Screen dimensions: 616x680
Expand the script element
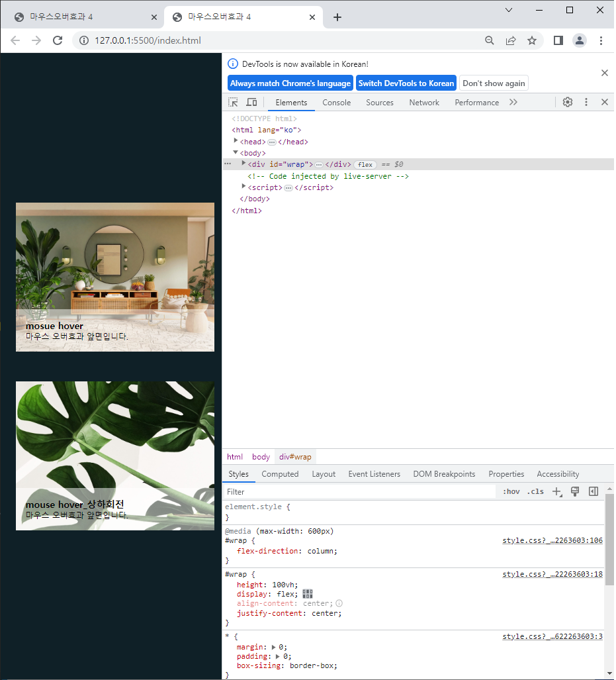[x=243, y=186]
